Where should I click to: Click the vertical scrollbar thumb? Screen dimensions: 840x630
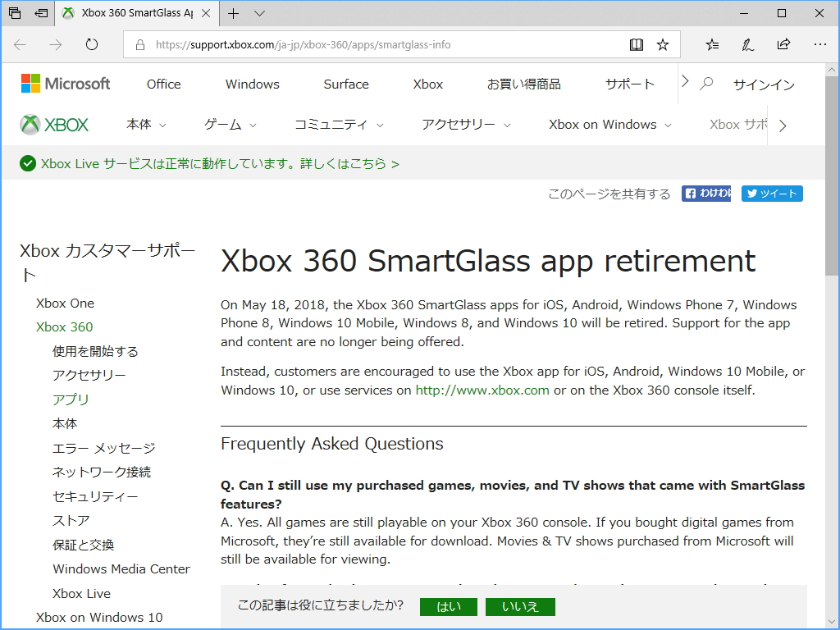(832, 176)
